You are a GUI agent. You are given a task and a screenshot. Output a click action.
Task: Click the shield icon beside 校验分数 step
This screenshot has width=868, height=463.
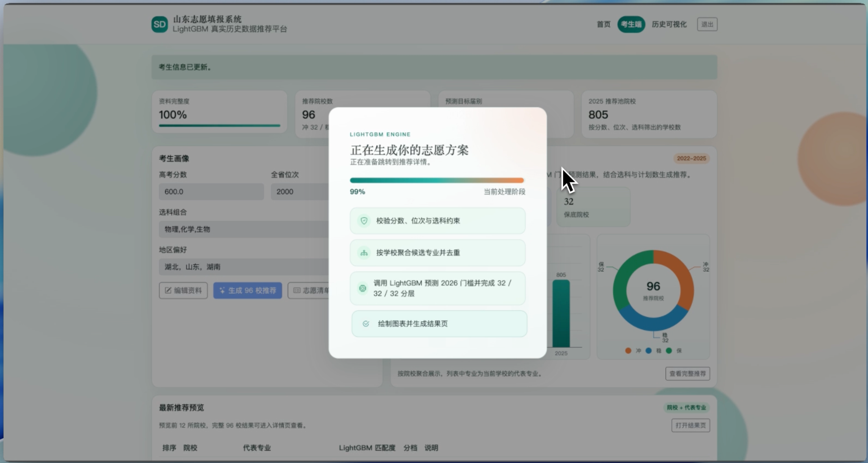(364, 220)
